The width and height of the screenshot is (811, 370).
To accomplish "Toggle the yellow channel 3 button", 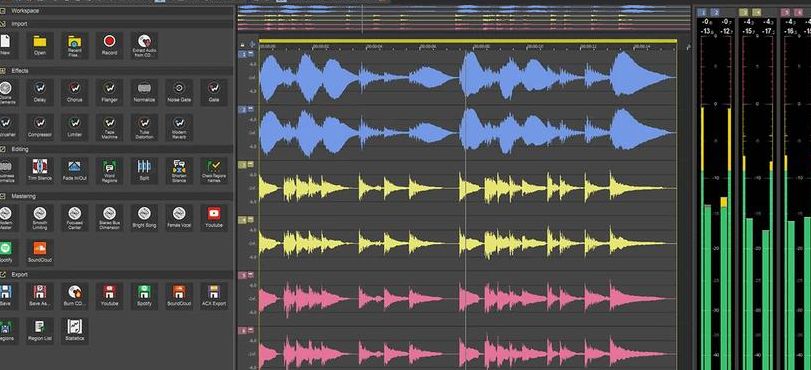I will point(243,165).
